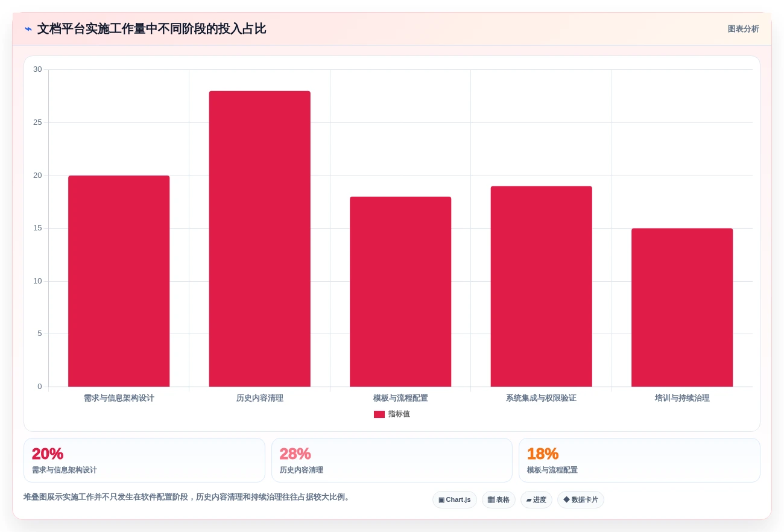Viewport: 784px width, 532px height.
Task: Click the 数据卡片 tag chip
Action: (580, 499)
